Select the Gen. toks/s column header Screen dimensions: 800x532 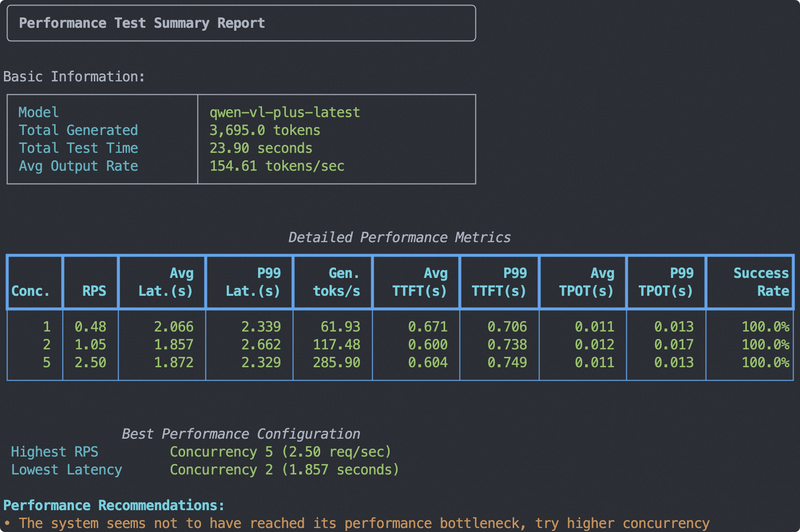[336, 282]
